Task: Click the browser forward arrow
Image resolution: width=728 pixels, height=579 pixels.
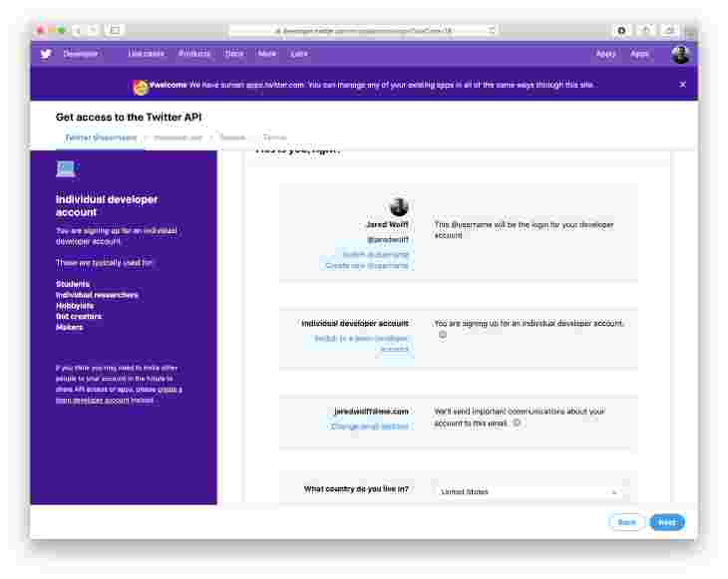Action: click(x=93, y=31)
